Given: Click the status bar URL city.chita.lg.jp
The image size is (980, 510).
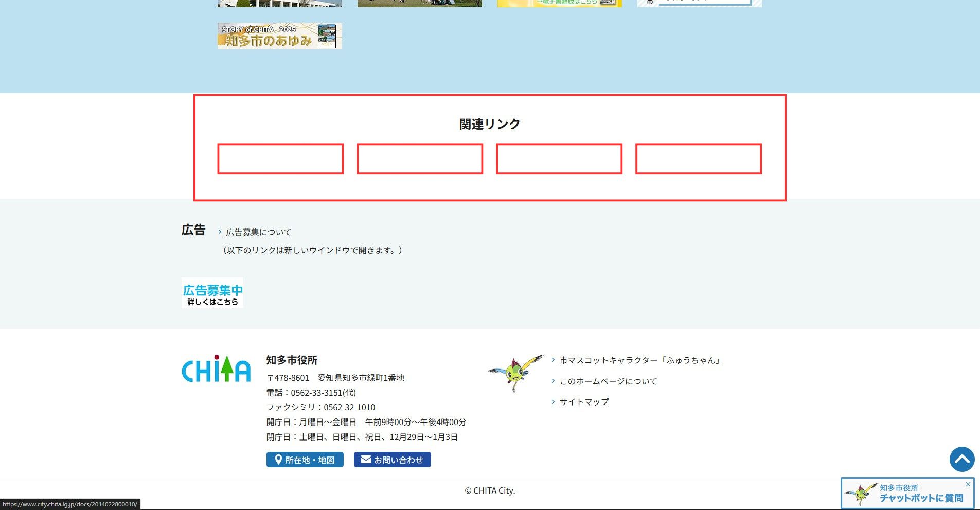Looking at the screenshot, I should pos(70,504).
